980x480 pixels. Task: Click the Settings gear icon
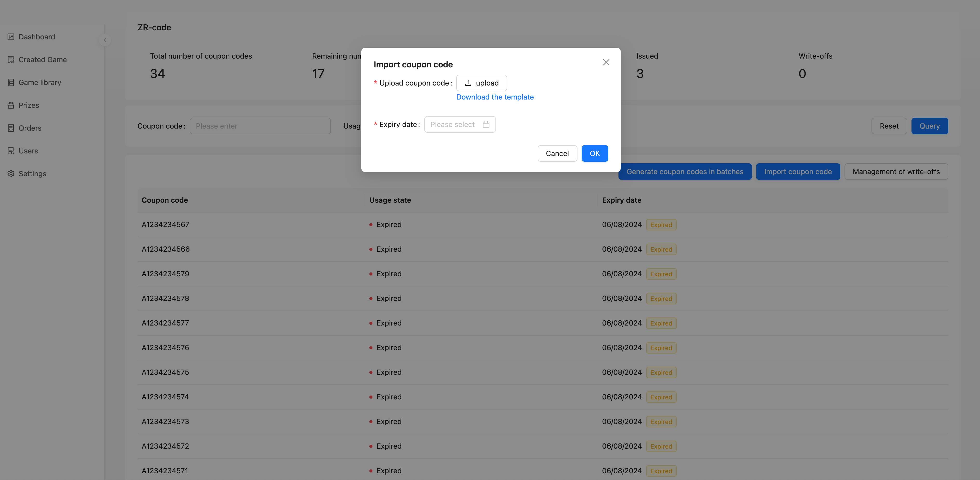click(11, 174)
